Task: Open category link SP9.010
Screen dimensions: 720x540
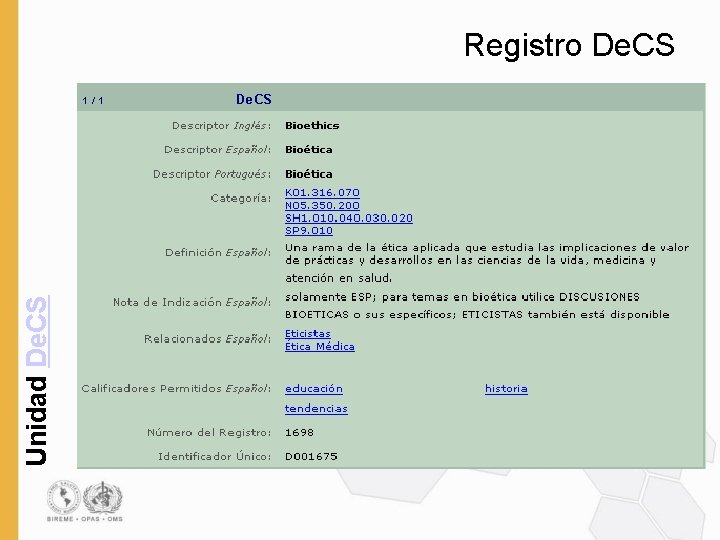Action: click(309, 231)
